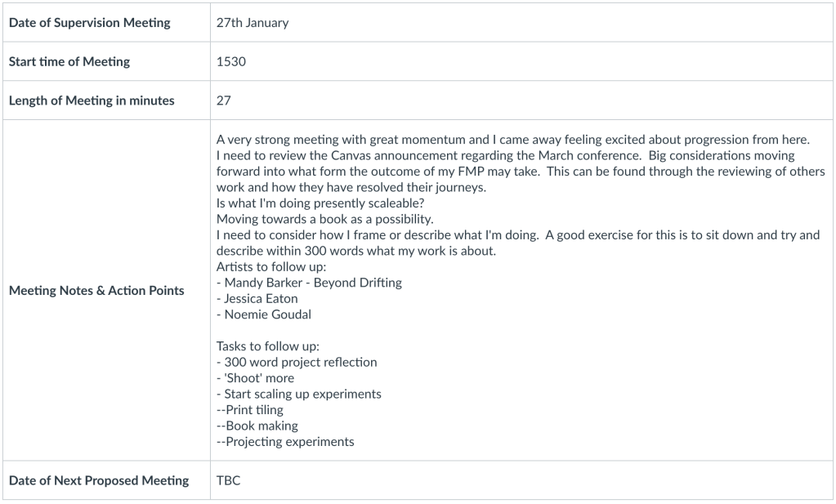The height and width of the screenshot is (504, 836).
Task: Select the '27th January' date value
Action: pos(253,23)
